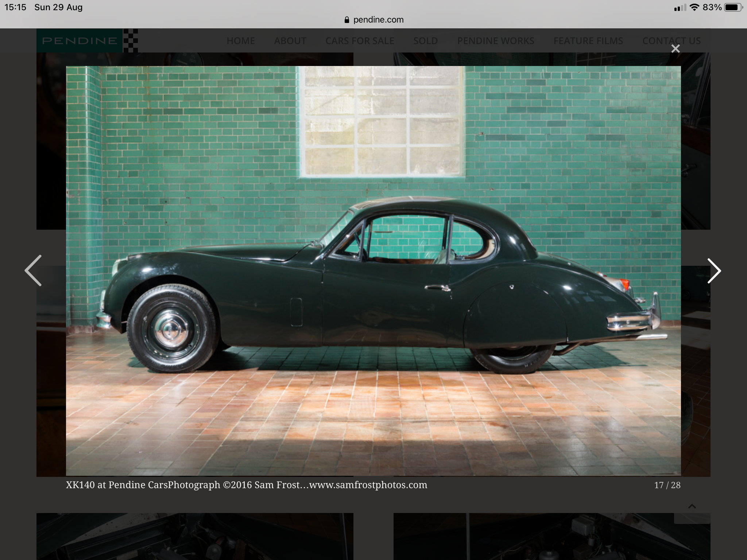This screenshot has width=747, height=560.
Task: Tap the scroll-to-top chevron button
Action: [x=692, y=506]
